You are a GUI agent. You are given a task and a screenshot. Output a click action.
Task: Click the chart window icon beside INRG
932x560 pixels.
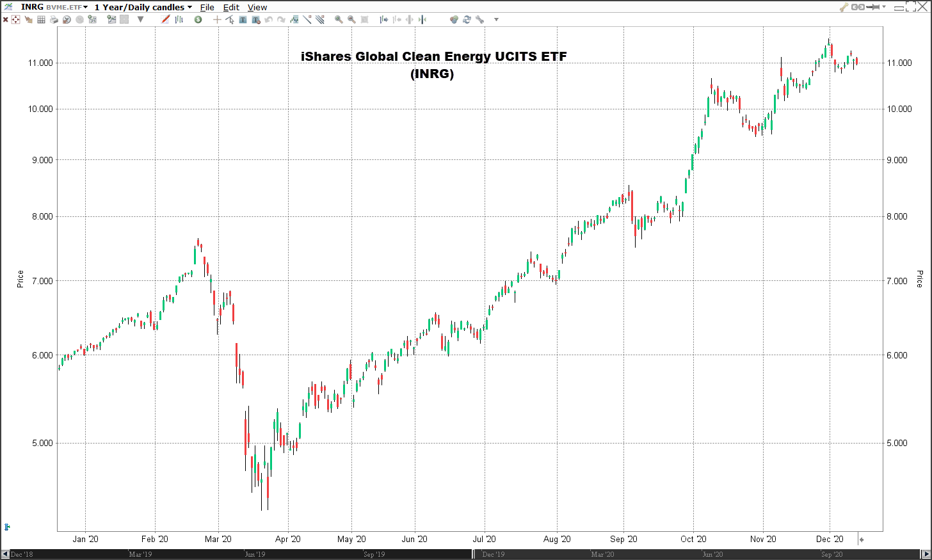(x=8, y=6)
